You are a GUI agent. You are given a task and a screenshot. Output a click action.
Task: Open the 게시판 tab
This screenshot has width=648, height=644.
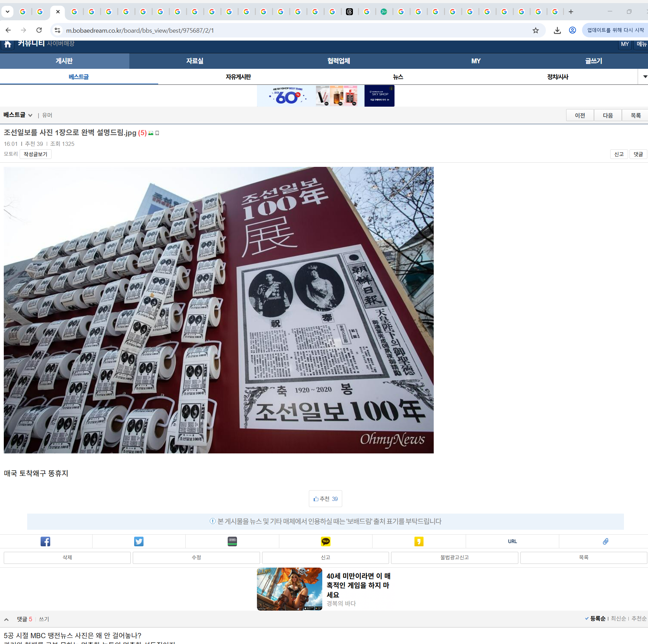coord(64,61)
